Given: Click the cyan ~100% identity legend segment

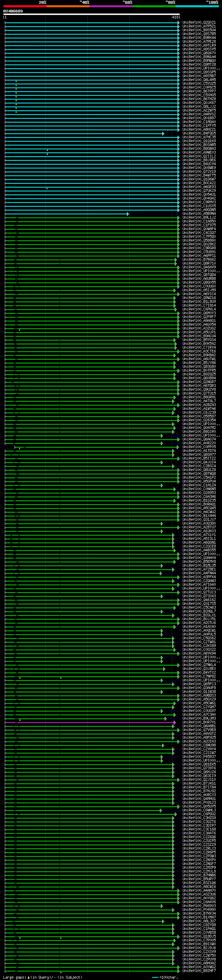Looking at the screenshot, I should pos(197,6).
